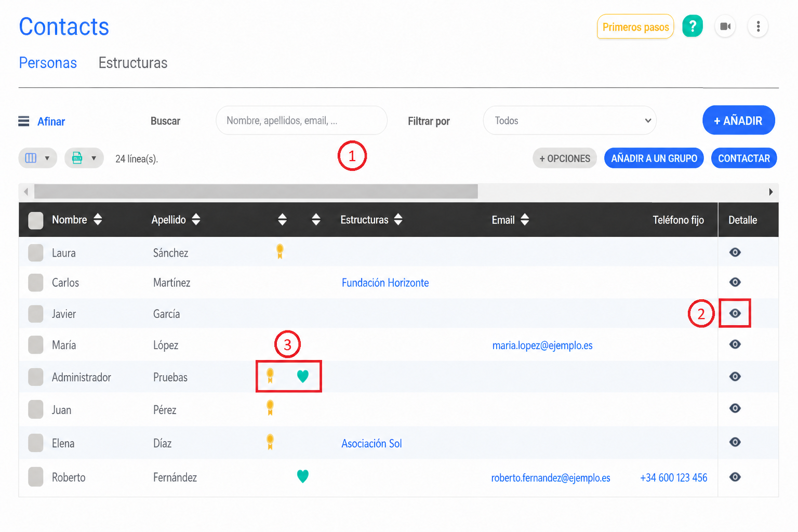Click the scrollbar left arrow
This screenshot has width=798, height=532.
click(x=26, y=192)
